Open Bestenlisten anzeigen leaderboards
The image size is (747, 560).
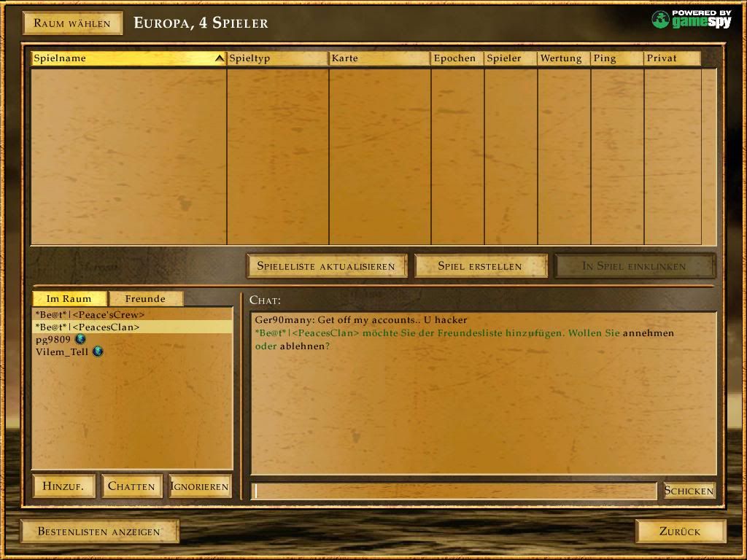98,532
